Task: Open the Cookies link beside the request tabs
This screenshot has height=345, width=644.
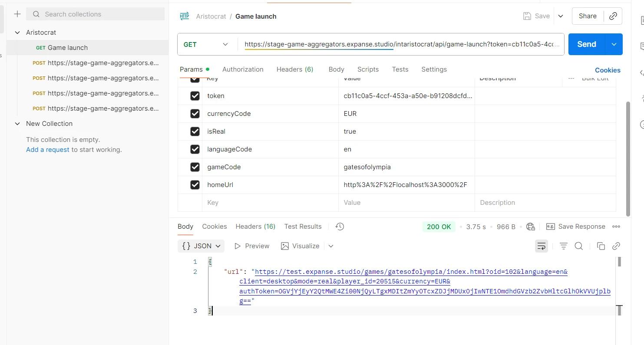Action: [x=608, y=70]
